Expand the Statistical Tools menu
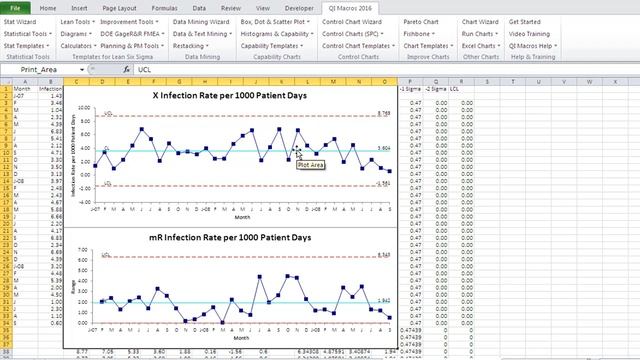The width and height of the screenshot is (640, 360). pyautogui.click(x=28, y=34)
